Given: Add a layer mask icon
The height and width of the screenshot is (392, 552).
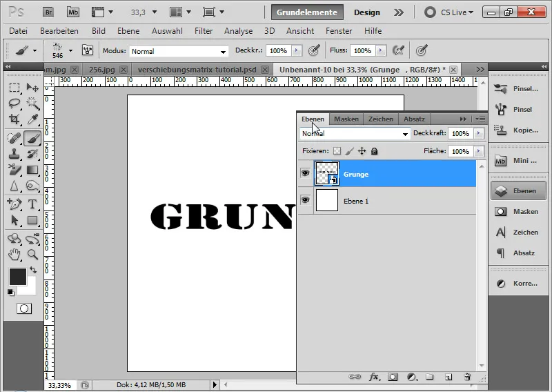Looking at the screenshot, I should pyautogui.click(x=393, y=378).
